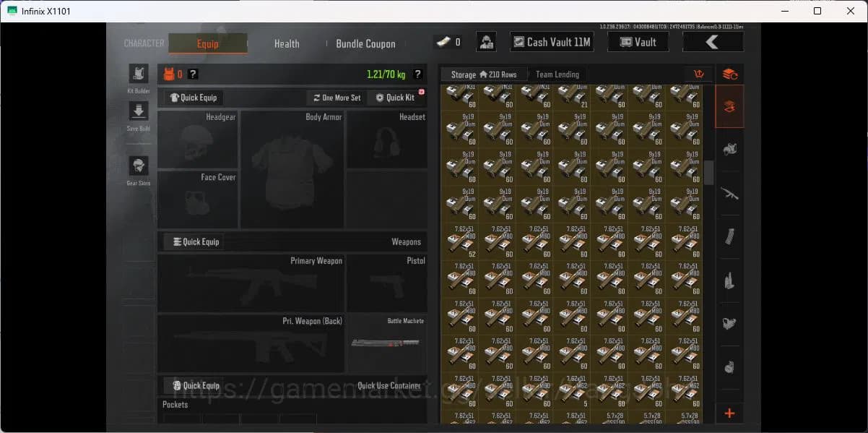This screenshot has width=868, height=433.
Task: Open the Cash Vault 11M button
Action: tap(552, 42)
